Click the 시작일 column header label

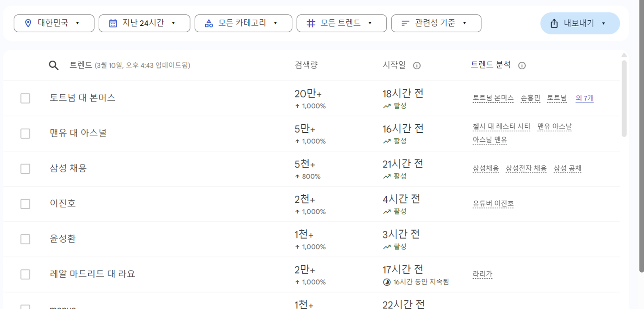click(394, 65)
